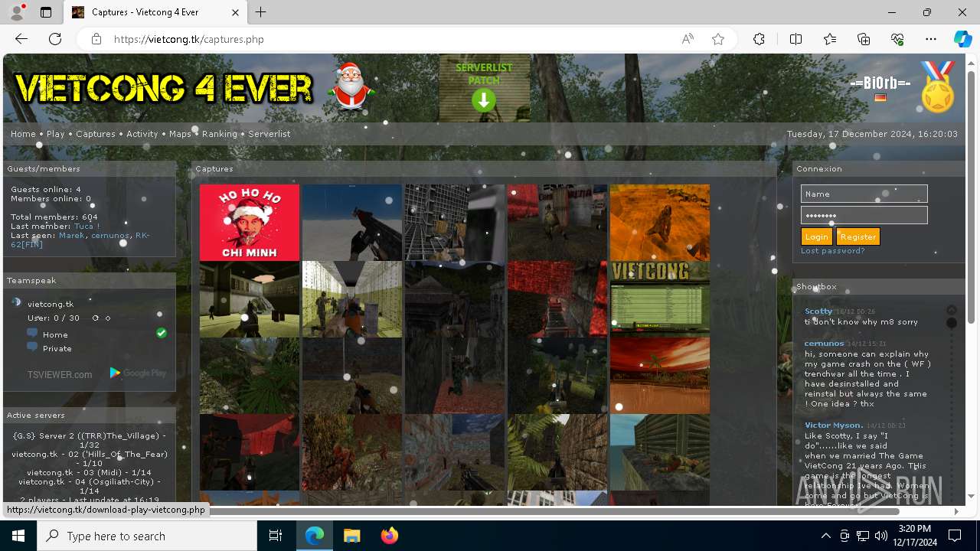
Task: Click the Google Play badge
Action: click(138, 373)
